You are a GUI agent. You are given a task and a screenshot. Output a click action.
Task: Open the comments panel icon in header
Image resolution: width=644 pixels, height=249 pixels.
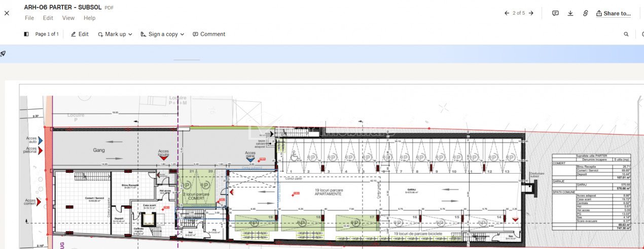[x=555, y=13]
